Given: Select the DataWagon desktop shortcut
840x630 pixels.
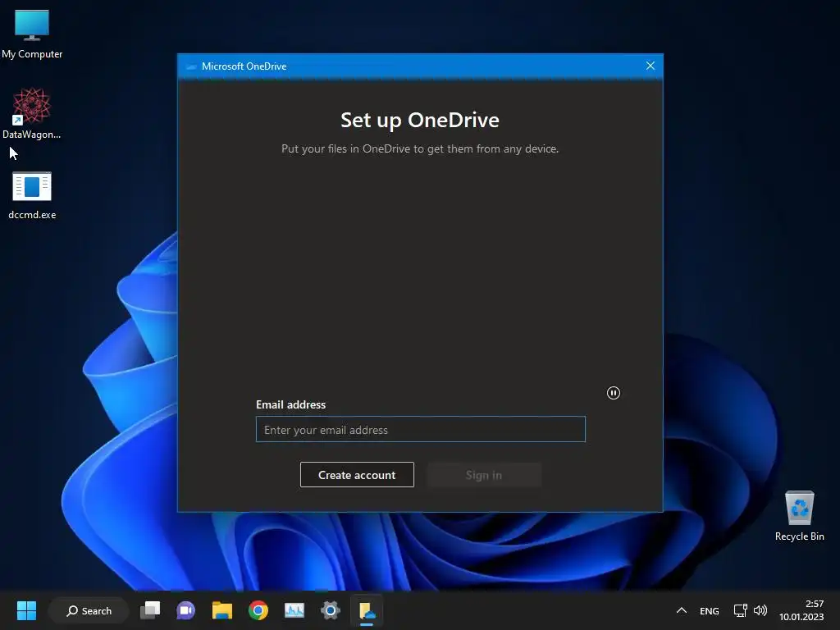Looking at the screenshot, I should [32, 113].
